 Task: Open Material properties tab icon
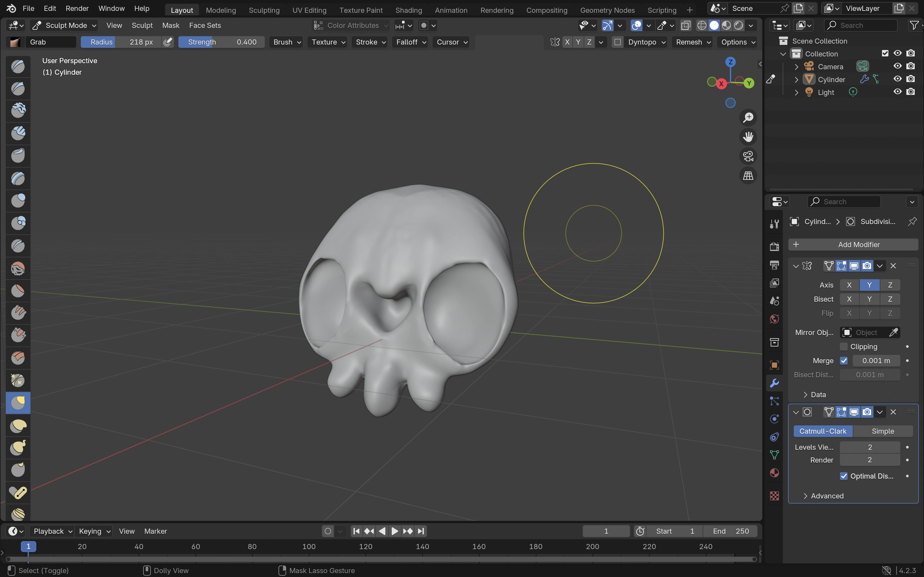(x=774, y=473)
